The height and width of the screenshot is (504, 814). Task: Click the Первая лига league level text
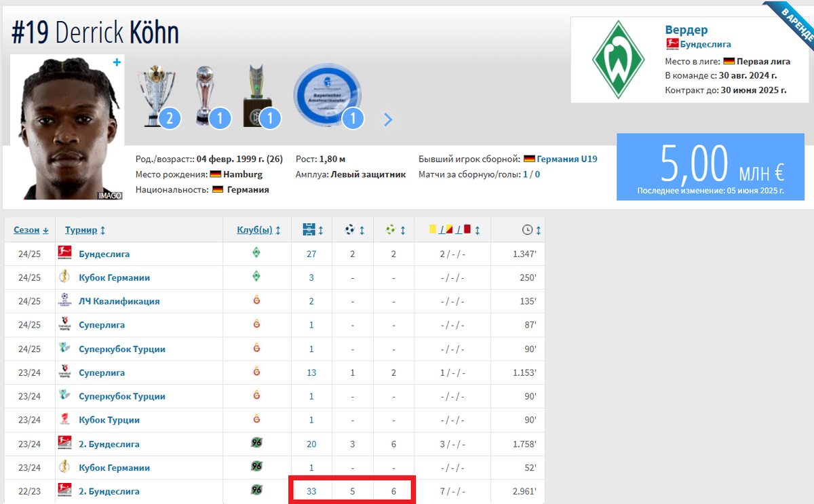(x=764, y=61)
